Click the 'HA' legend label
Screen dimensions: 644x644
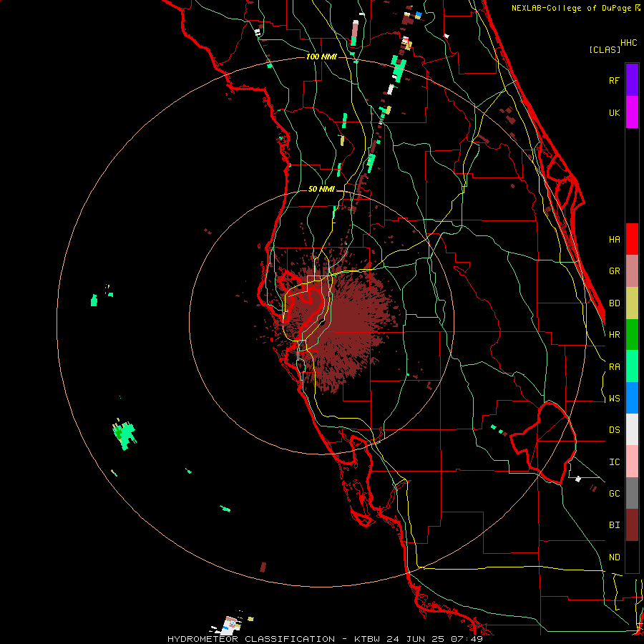614,239
